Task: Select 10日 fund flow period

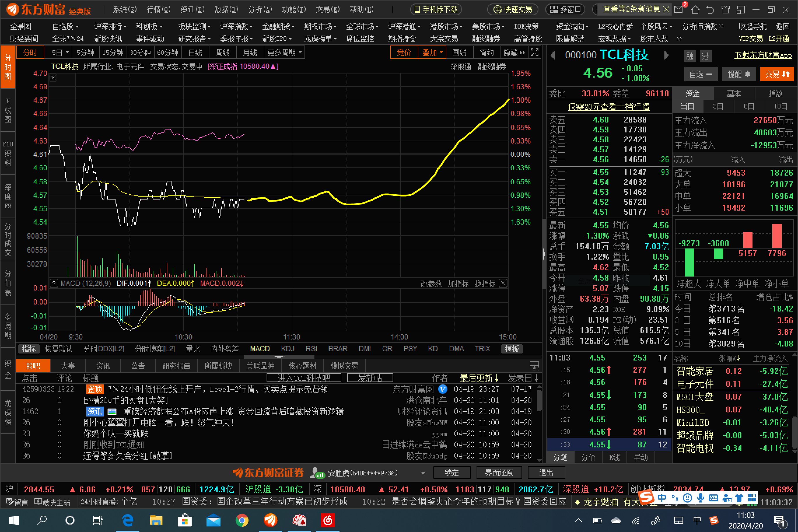Action: pyautogui.click(x=780, y=106)
